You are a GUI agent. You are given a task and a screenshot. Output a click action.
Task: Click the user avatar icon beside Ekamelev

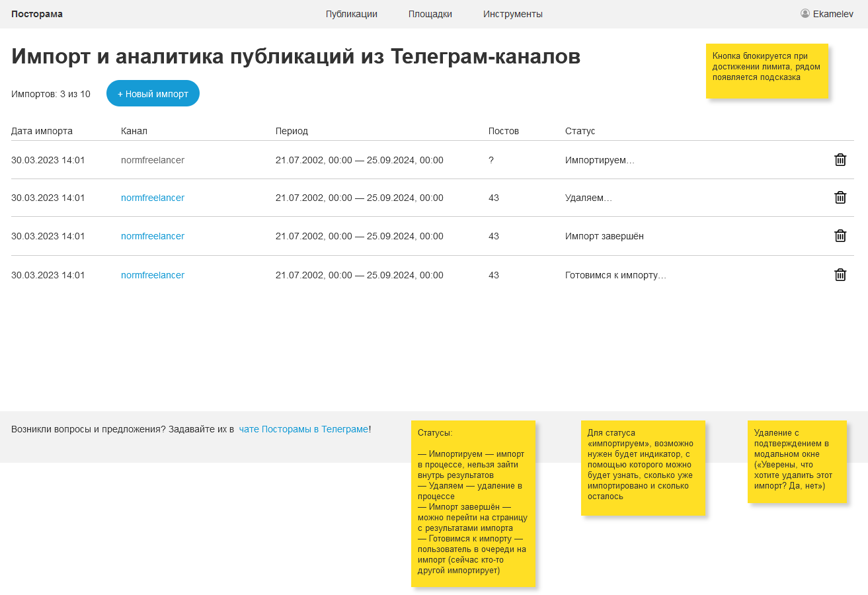coord(805,13)
